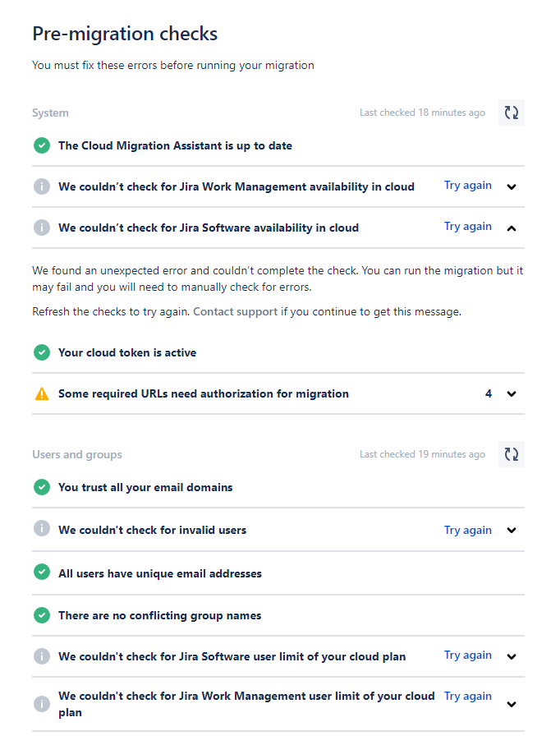The width and height of the screenshot is (560, 745).
Task: Click 'Last checked 18 minutes ago' text
Action: [422, 113]
